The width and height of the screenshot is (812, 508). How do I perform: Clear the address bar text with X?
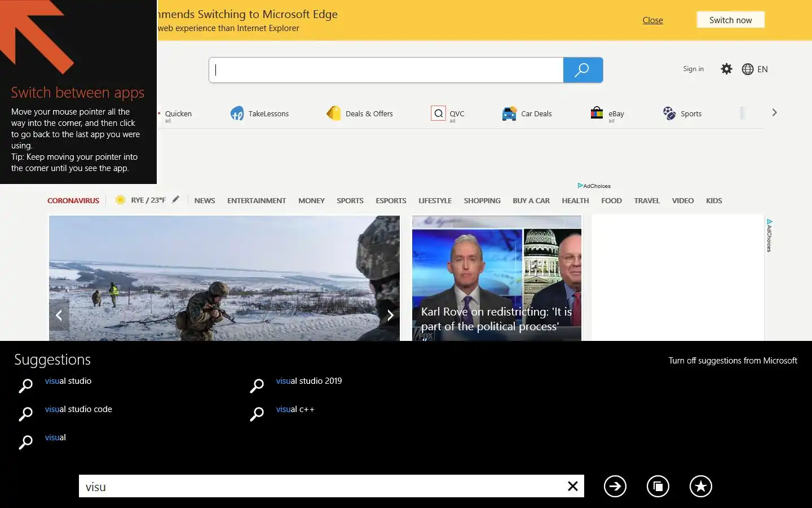572,486
